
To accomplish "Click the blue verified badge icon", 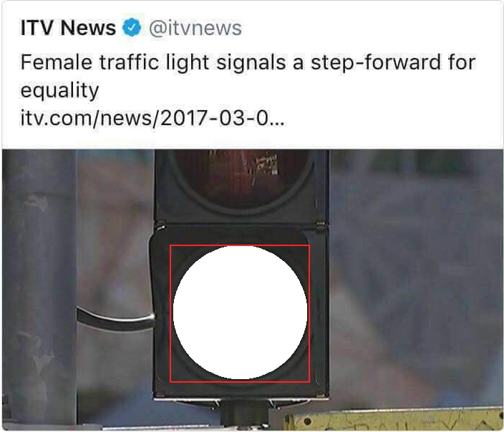I will 132,27.
